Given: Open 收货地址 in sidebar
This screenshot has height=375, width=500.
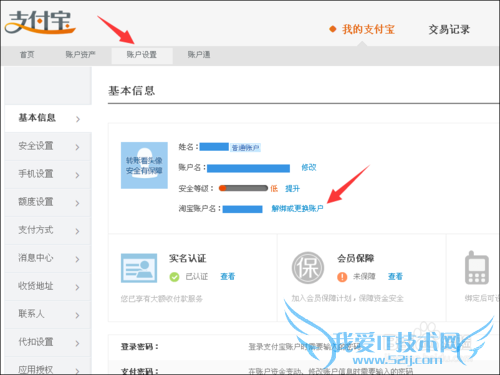Looking at the screenshot, I should [x=48, y=286].
